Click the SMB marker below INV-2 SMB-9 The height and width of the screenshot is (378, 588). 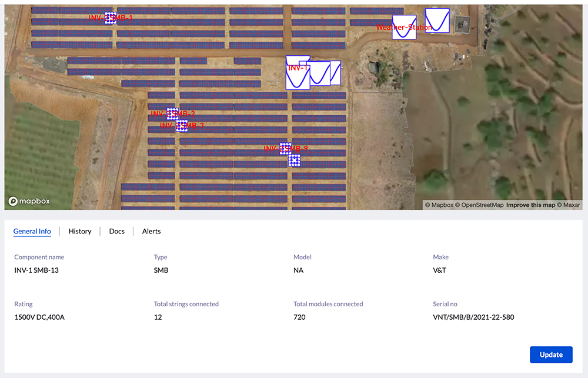point(294,160)
